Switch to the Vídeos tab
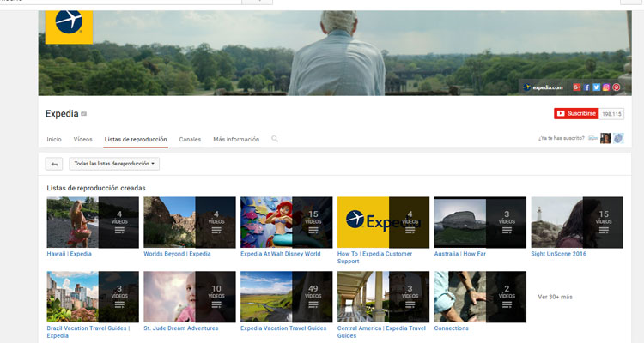Viewport: 644px width, 343px height. 83,140
